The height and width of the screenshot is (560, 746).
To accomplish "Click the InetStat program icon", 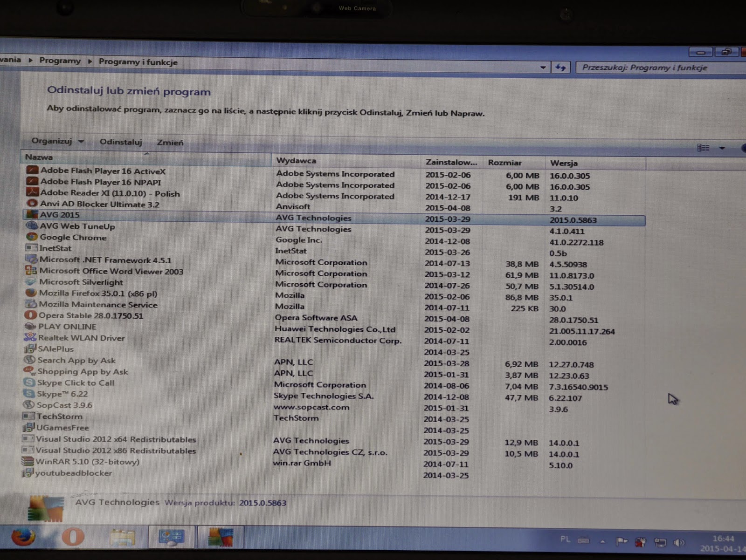I will click(x=31, y=248).
